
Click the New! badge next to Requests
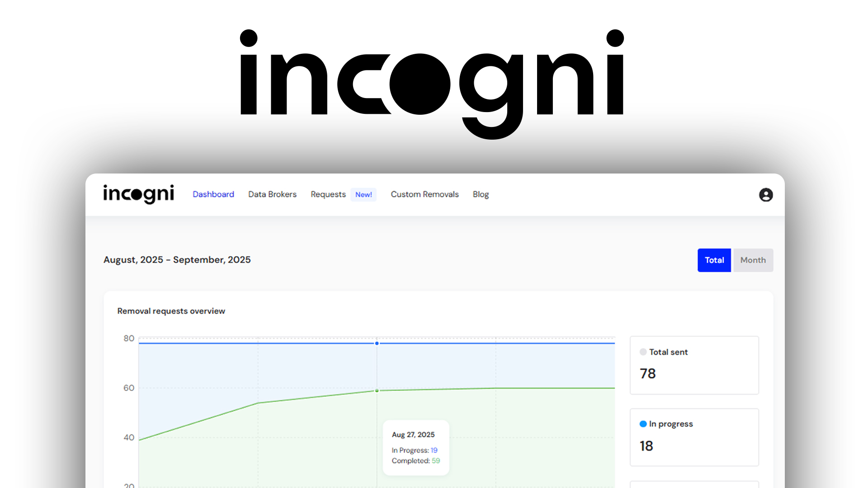coord(363,194)
